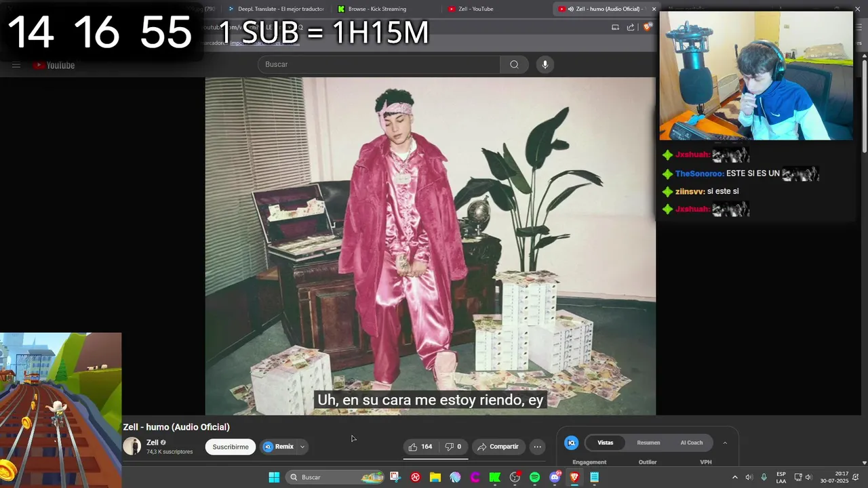This screenshot has height=488, width=868.
Task: Click the Outlier label
Action: (648, 462)
